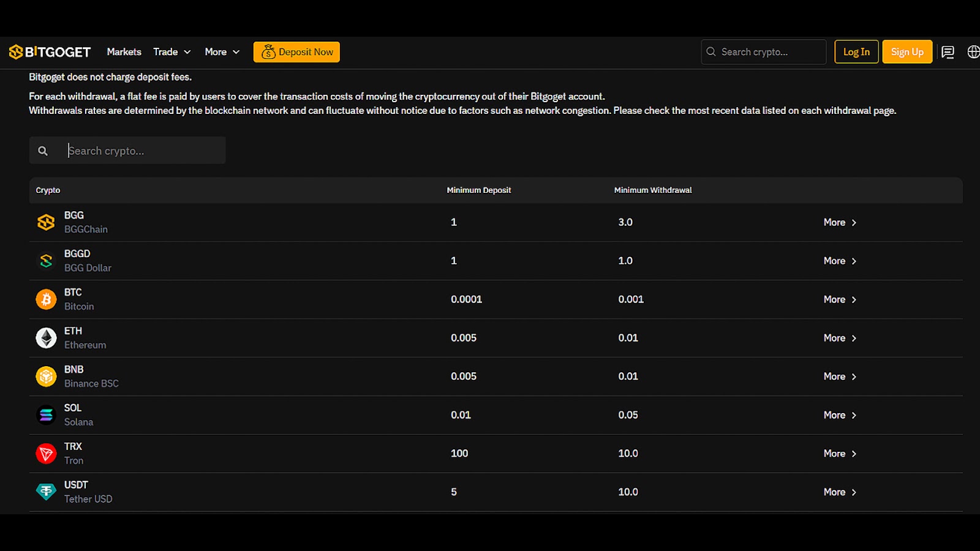Click the Tron coin icon
The image size is (980, 551).
tap(46, 454)
